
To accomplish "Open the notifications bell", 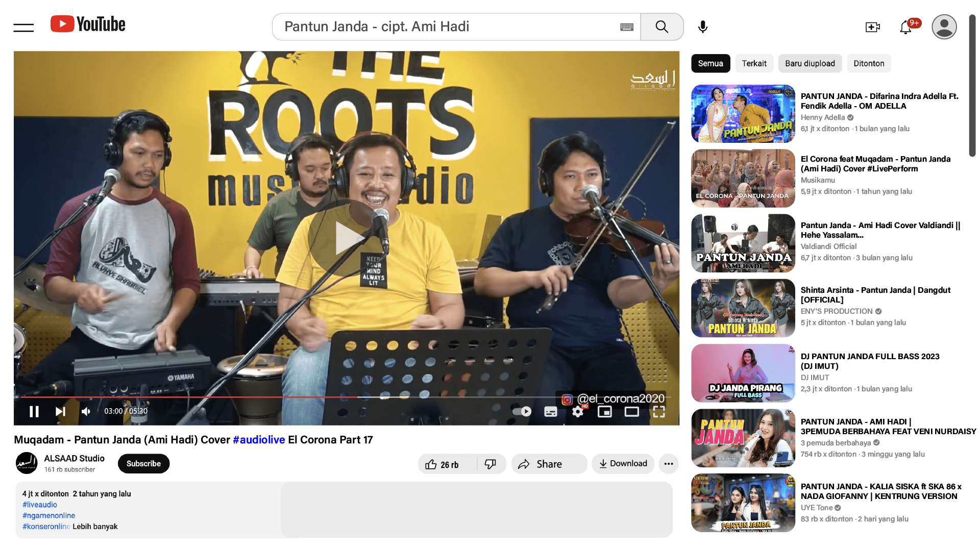I will point(906,27).
